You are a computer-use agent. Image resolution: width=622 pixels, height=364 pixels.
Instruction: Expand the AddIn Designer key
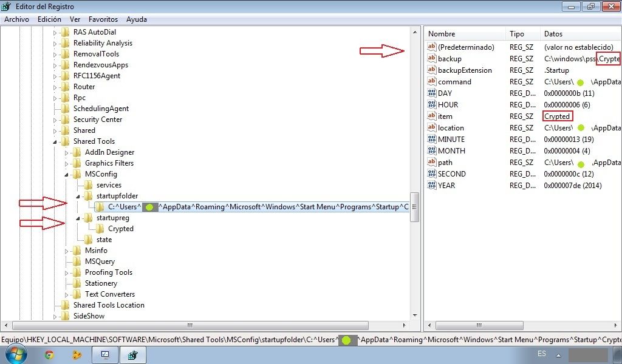pos(67,153)
